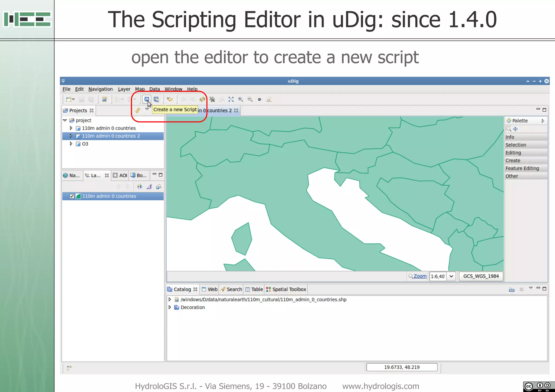Switch to the Table tab

tap(254, 289)
